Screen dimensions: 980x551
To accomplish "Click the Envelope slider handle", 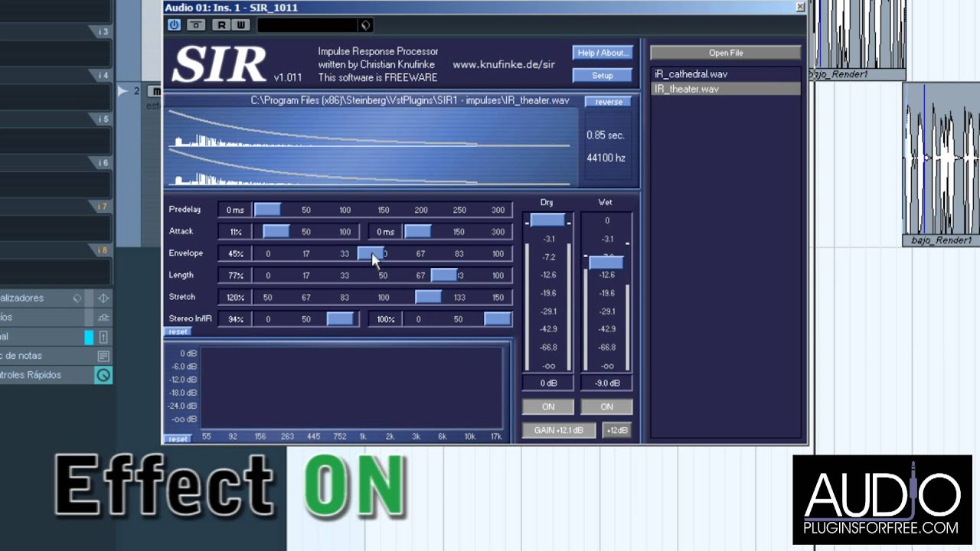I will click(371, 253).
